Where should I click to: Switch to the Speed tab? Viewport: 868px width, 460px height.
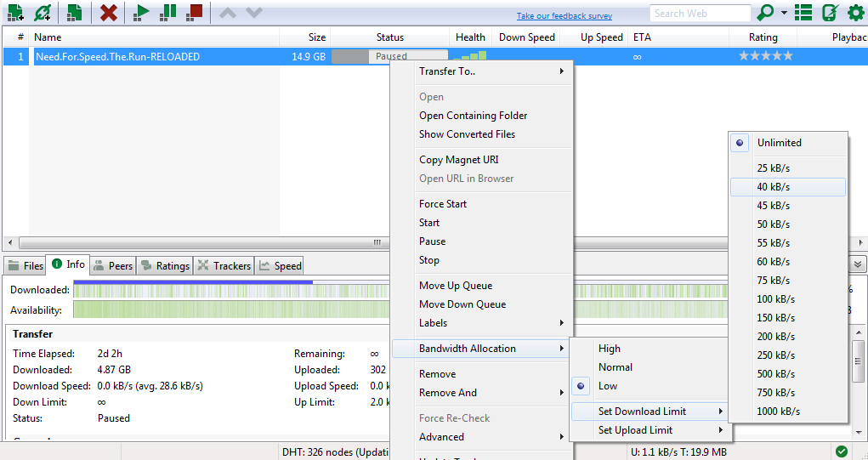coord(280,265)
